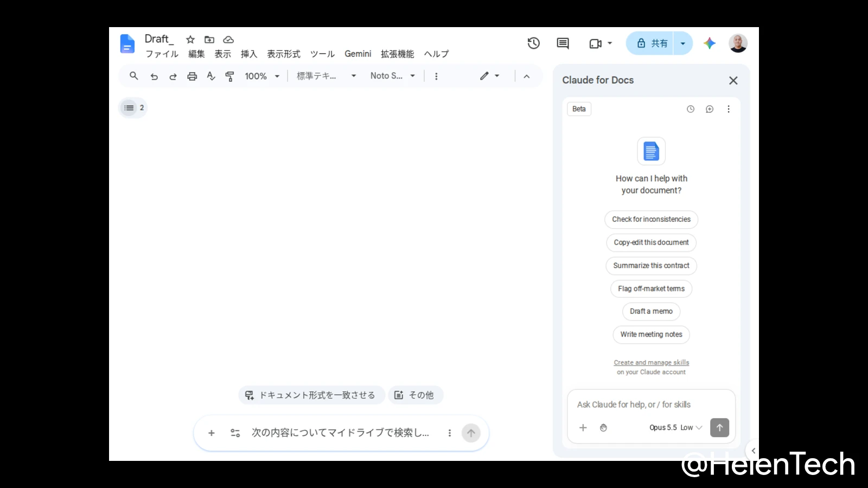Open 挿入 menu
The image size is (868, 488).
[249, 54]
